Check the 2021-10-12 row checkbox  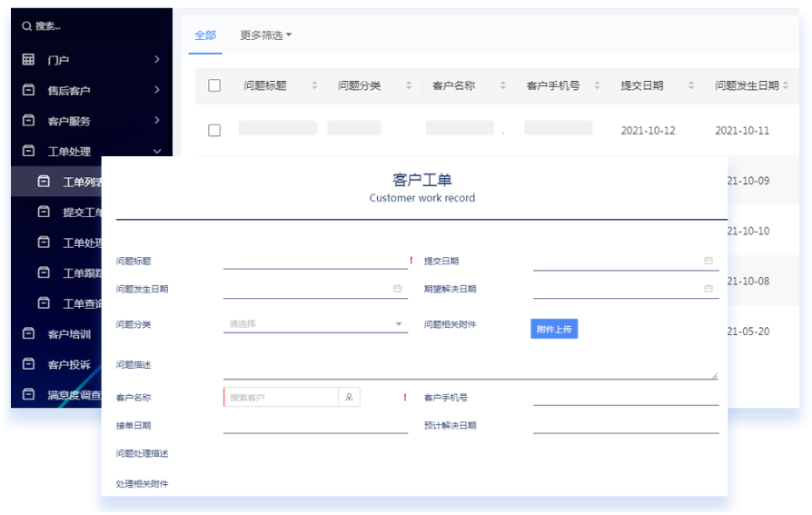[x=214, y=130]
